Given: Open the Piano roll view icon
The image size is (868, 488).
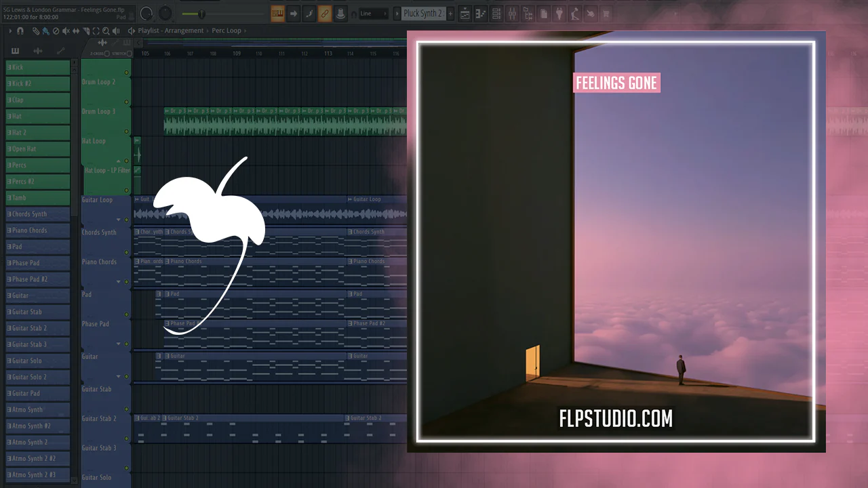Looking at the screenshot, I should (x=481, y=14).
